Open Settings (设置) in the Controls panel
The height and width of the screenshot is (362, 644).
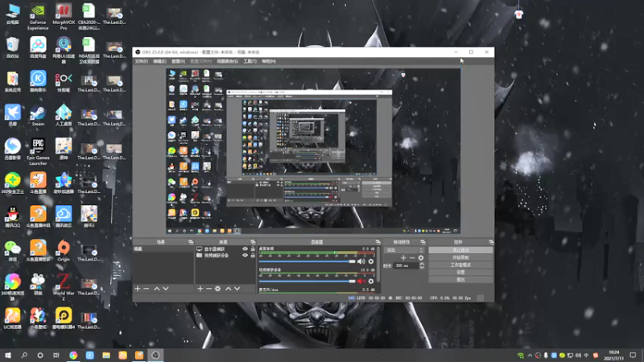(x=460, y=272)
